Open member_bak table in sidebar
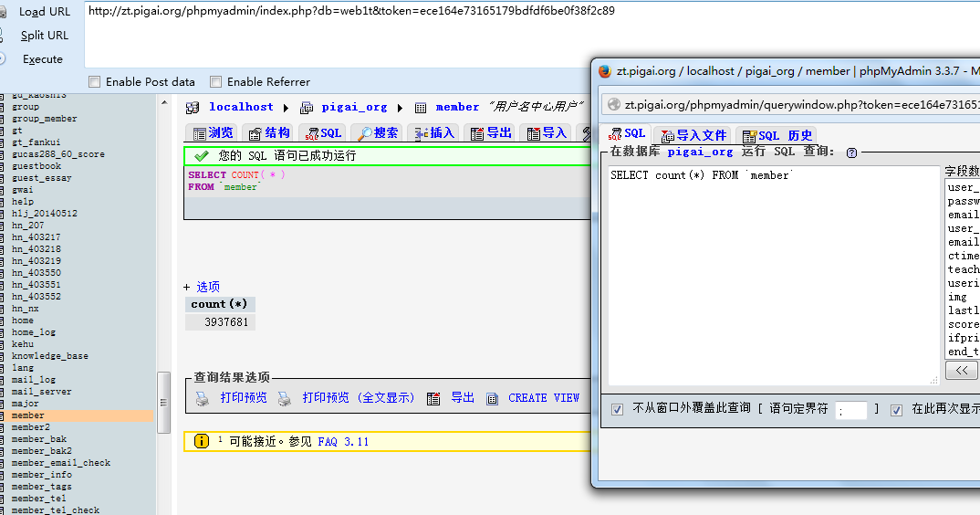Image resolution: width=980 pixels, height=515 pixels. click(x=38, y=439)
